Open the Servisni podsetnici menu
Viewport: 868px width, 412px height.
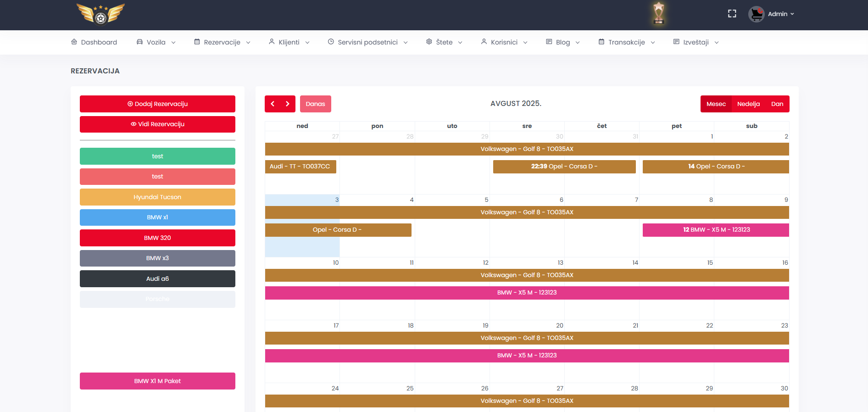(x=367, y=42)
